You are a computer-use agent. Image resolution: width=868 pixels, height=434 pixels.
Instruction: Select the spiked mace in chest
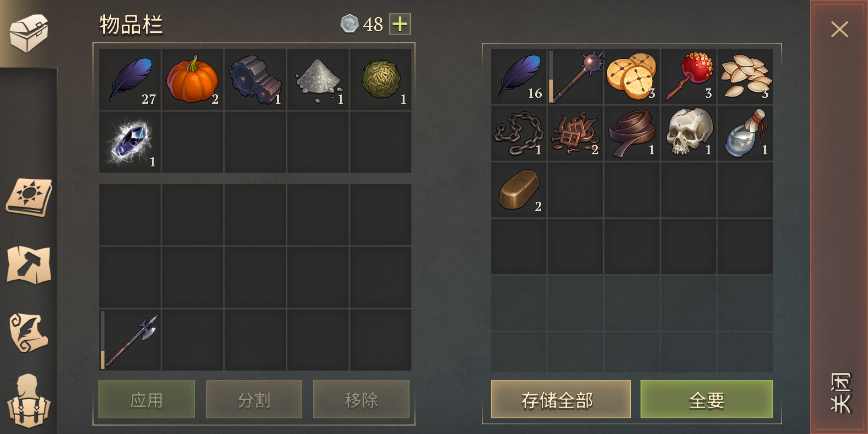575,77
